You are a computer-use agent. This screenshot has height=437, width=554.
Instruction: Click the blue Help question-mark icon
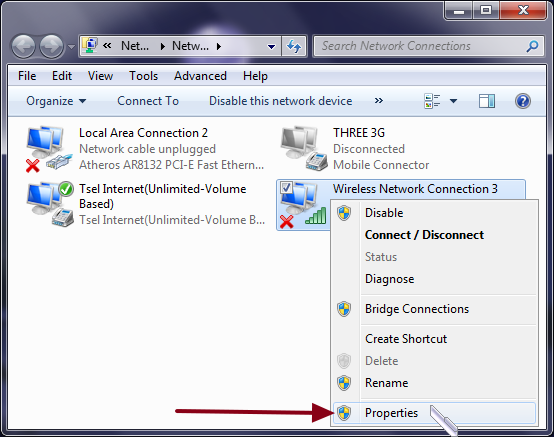[x=523, y=101]
